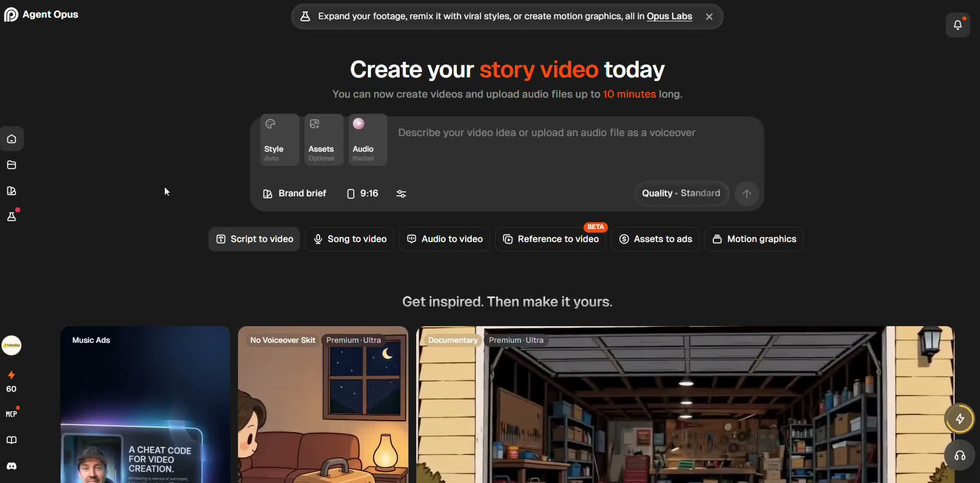Viewport: 980px width, 483px height.
Task: Open the advanced settings sliders icon
Action: point(401,194)
